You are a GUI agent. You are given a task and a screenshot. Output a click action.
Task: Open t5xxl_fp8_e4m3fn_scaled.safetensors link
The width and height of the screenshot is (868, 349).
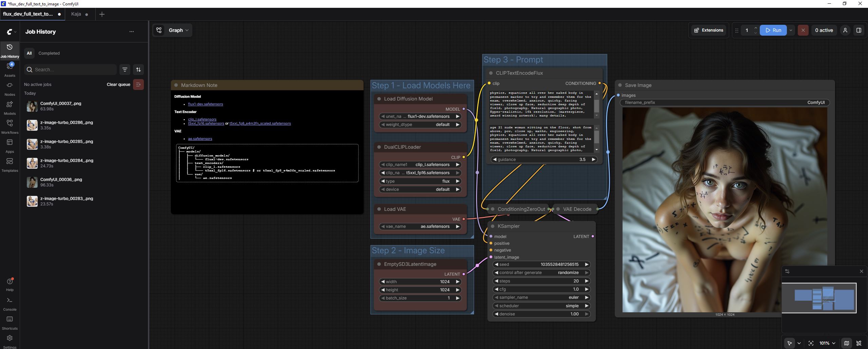[x=260, y=124]
